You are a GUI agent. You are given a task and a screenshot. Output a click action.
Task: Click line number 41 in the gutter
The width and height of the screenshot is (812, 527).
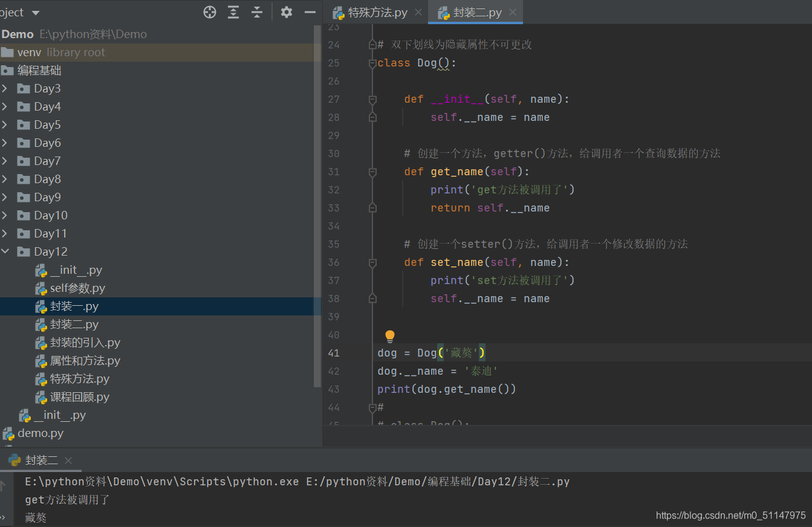pos(334,353)
